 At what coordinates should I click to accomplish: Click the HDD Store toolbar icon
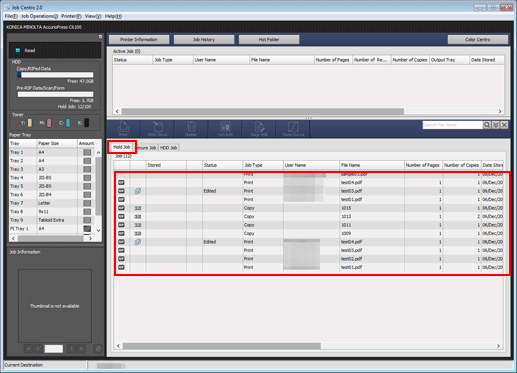(158, 129)
